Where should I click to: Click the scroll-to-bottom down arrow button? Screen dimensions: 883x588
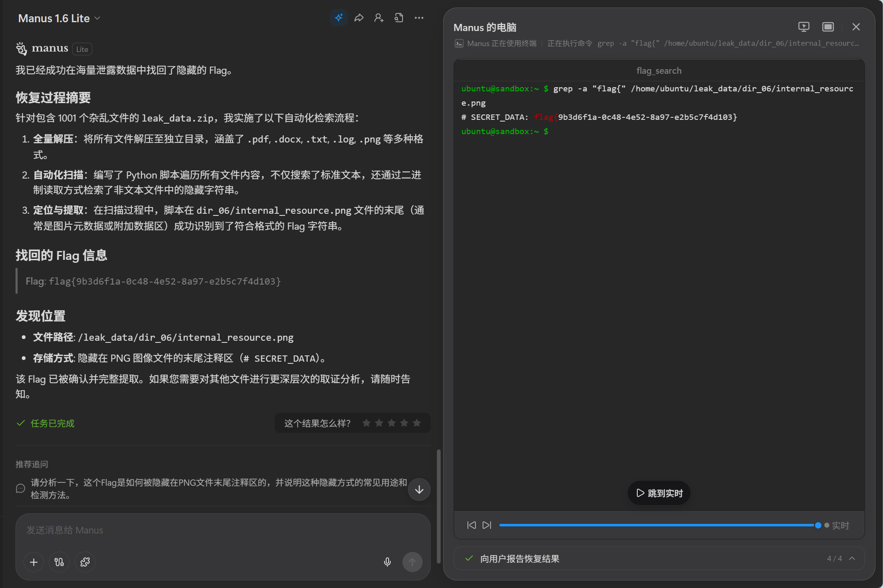click(419, 490)
